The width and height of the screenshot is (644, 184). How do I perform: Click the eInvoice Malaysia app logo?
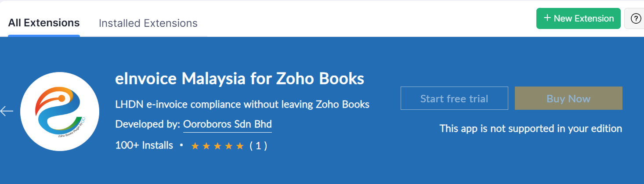[60, 112]
